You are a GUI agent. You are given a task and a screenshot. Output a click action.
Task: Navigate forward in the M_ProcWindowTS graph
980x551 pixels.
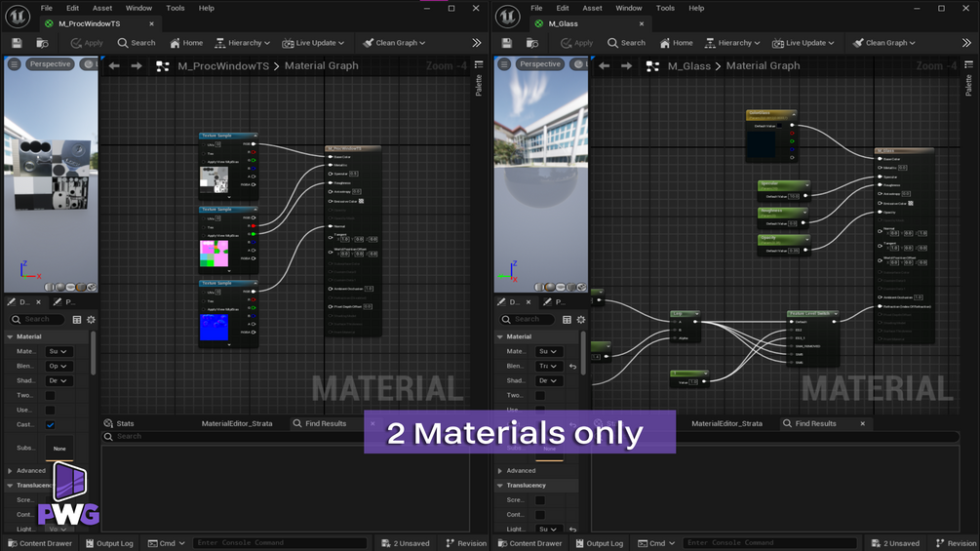137,65
